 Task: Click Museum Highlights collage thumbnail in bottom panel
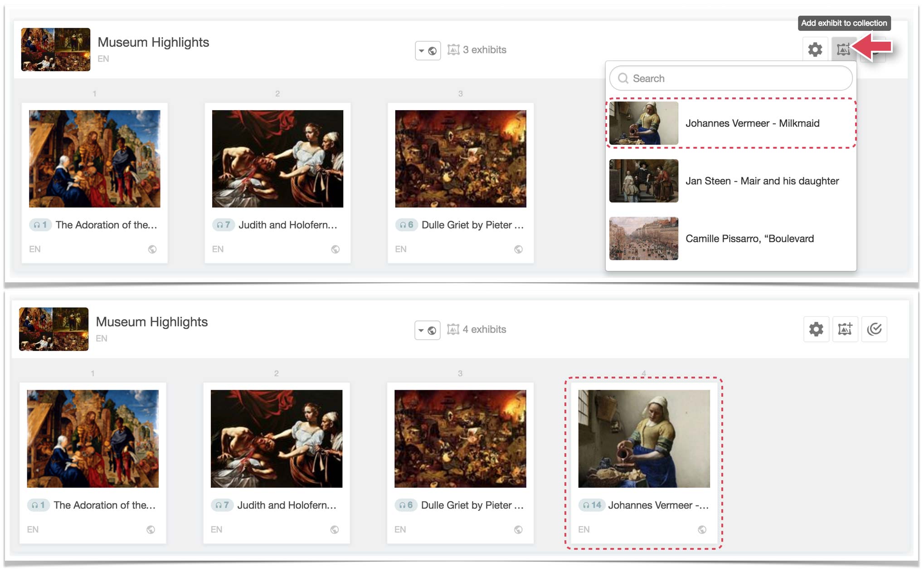click(53, 329)
